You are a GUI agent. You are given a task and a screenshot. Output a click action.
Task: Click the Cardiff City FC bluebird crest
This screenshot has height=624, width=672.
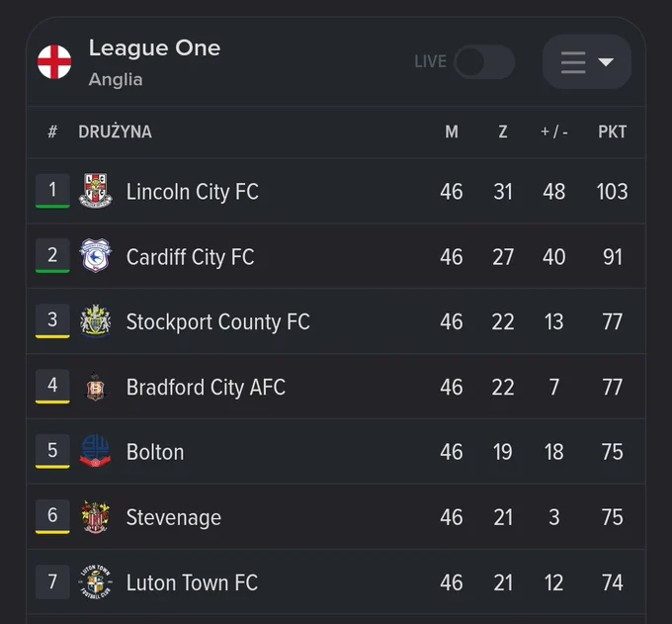coord(96,255)
